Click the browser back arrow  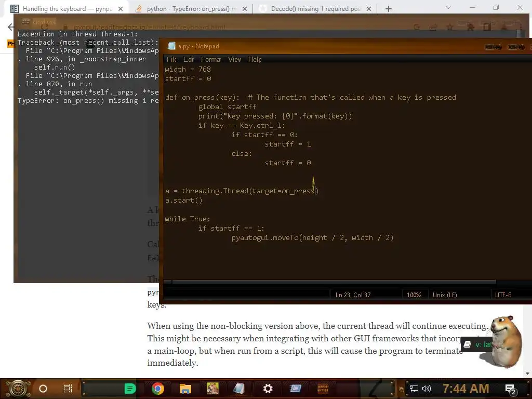click(11, 27)
